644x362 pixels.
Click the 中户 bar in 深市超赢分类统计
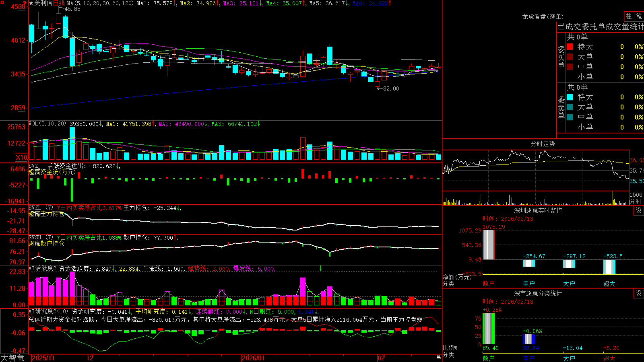pyautogui.click(x=529, y=339)
